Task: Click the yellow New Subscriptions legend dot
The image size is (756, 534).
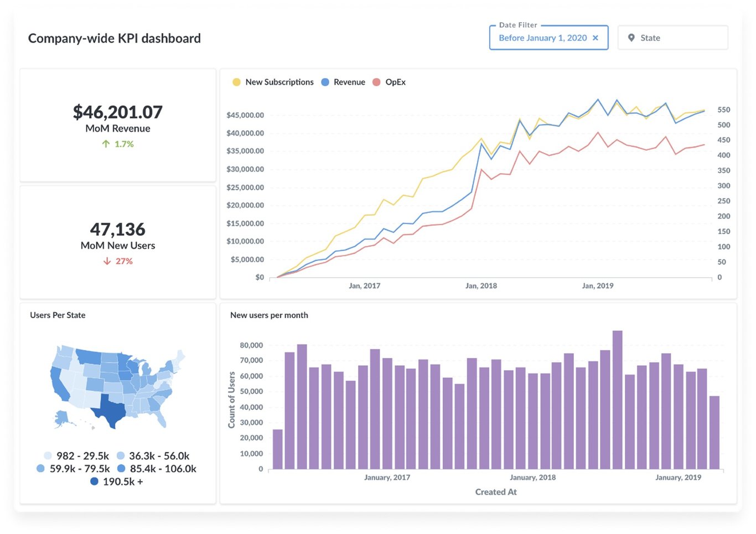Action: (x=237, y=81)
